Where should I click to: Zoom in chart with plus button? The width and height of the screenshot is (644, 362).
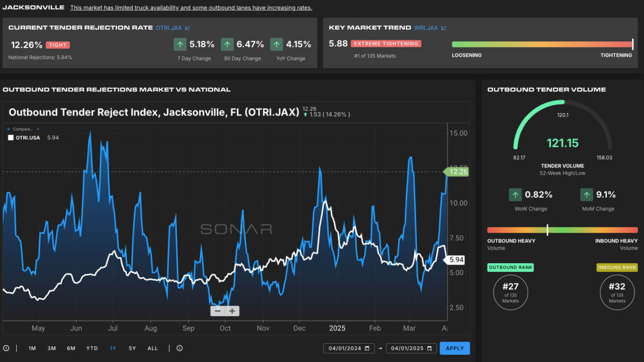(x=232, y=311)
